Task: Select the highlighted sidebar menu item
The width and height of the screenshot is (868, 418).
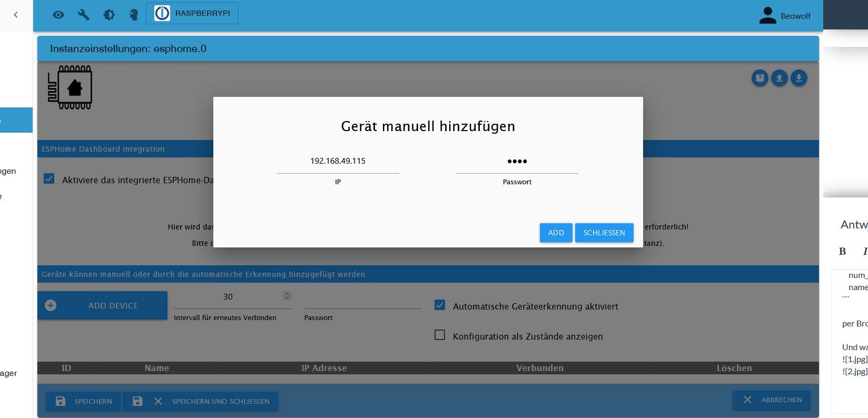Action: pyautogui.click(x=16, y=120)
